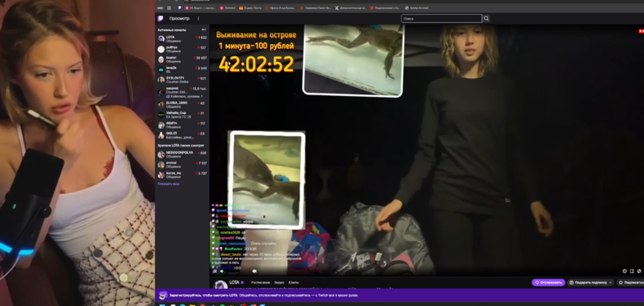Open the LOTA channel in the sidebar
The width and height of the screenshot is (644, 306).
(x=182, y=39)
